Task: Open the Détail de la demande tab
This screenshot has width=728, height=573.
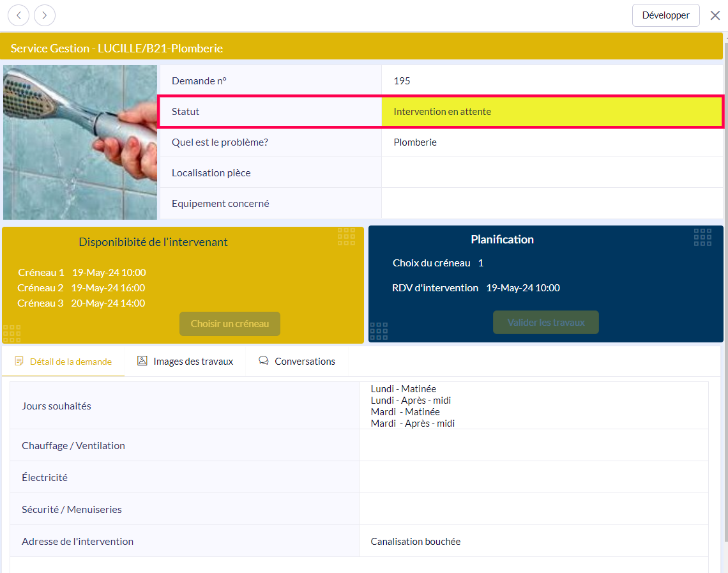Action: click(x=70, y=362)
